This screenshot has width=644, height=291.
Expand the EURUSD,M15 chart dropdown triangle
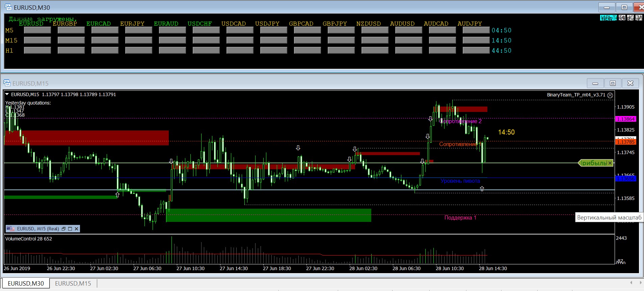[7, 95]
